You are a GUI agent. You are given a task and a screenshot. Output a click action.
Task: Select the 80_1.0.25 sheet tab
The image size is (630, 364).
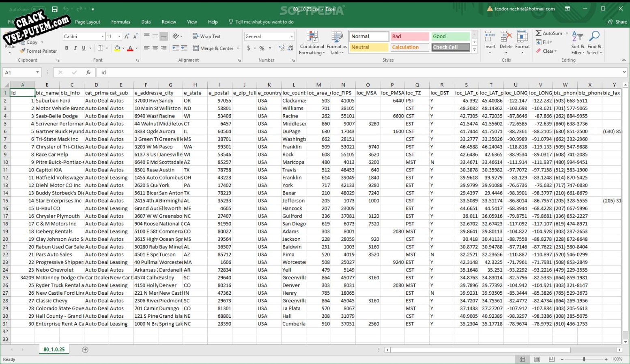(x=54, y=349)
